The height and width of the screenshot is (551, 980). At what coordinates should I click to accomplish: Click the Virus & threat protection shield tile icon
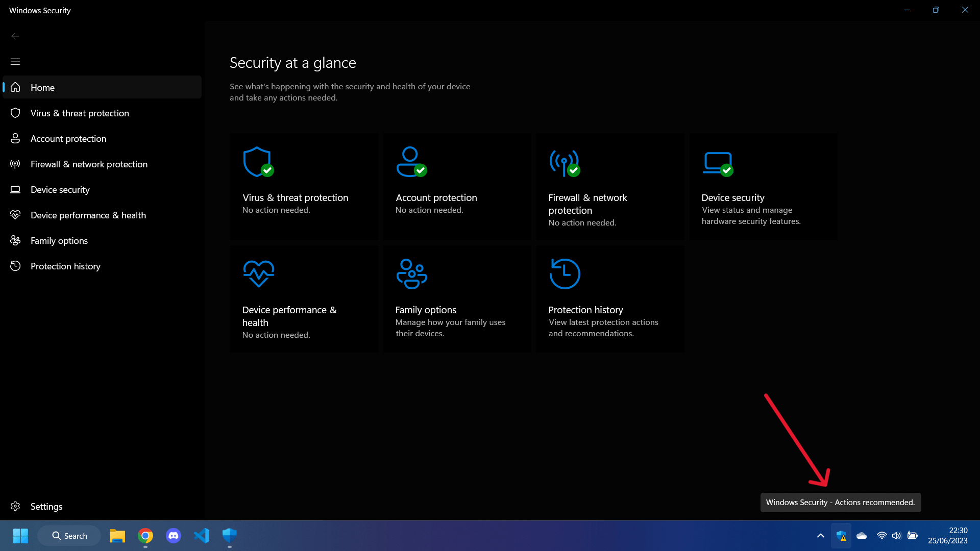pyautogui.click(x=258, y=162)
